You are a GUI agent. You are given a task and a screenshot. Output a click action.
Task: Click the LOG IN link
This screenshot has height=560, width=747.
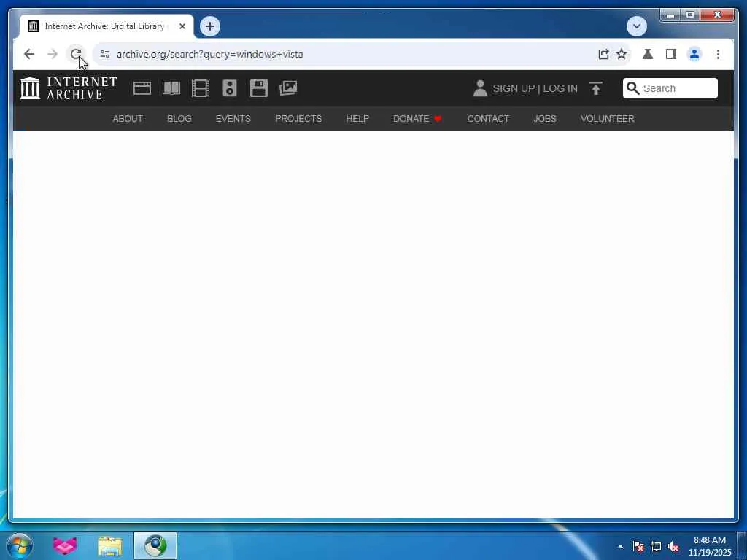point(560,88)
